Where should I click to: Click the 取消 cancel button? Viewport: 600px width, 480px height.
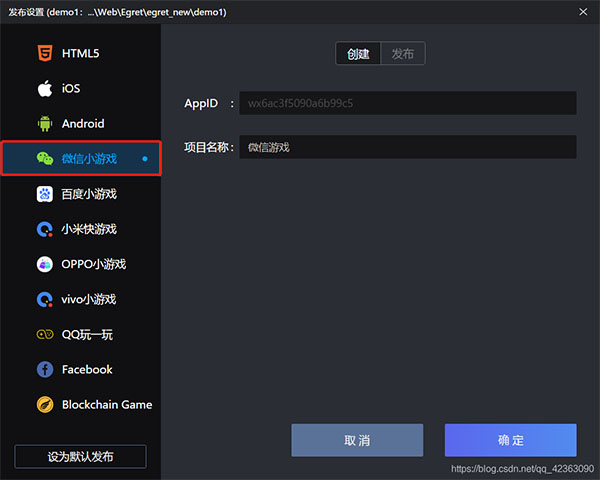pos(357,440)
